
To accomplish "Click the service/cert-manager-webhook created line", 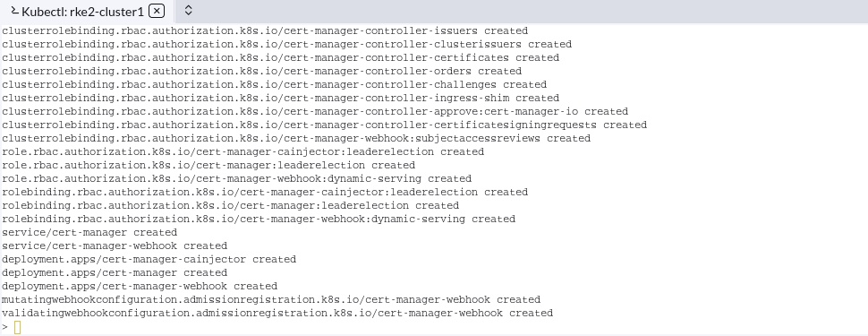I will pos(115,246).
